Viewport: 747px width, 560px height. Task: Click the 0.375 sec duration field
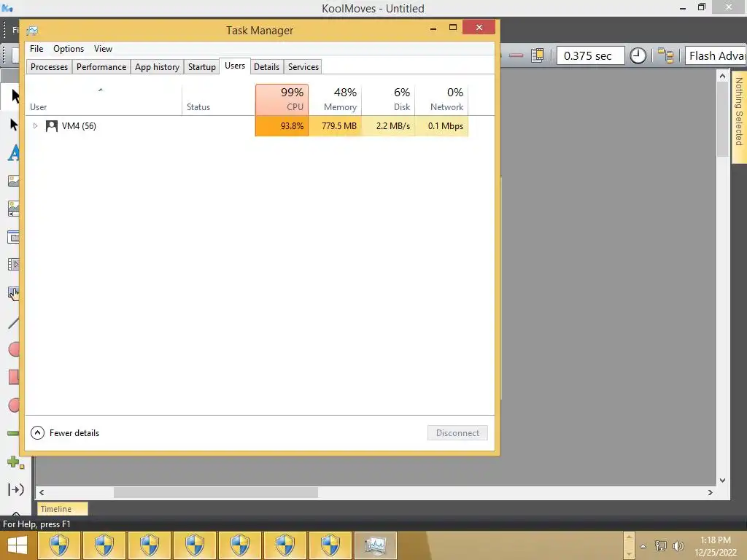tap(590, 55)
